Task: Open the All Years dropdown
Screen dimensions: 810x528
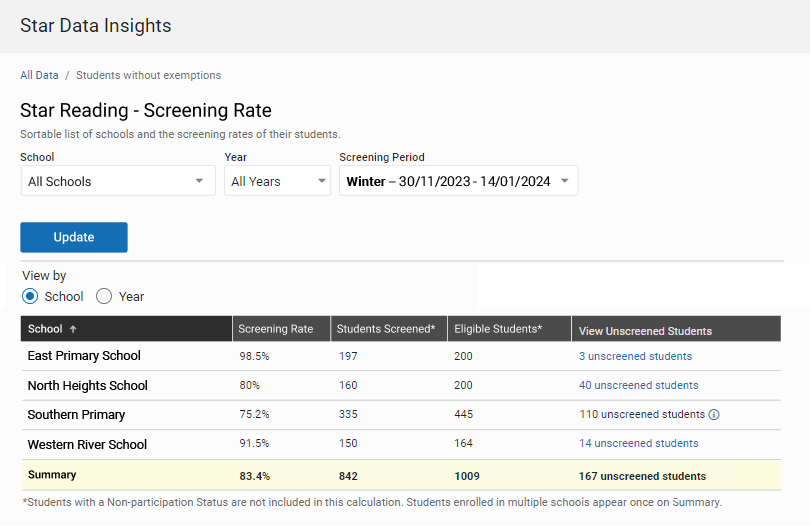Action: (x=277, y=181)
